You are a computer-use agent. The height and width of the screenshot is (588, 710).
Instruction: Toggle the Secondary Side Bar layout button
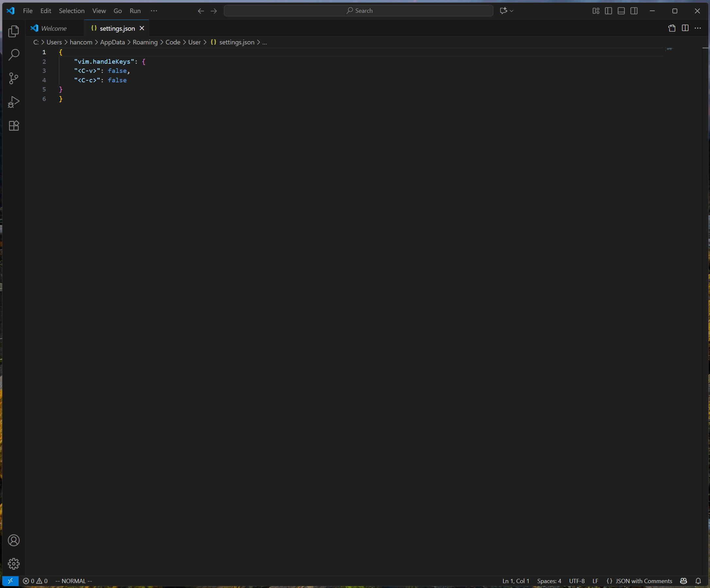[x=634, y=11]
